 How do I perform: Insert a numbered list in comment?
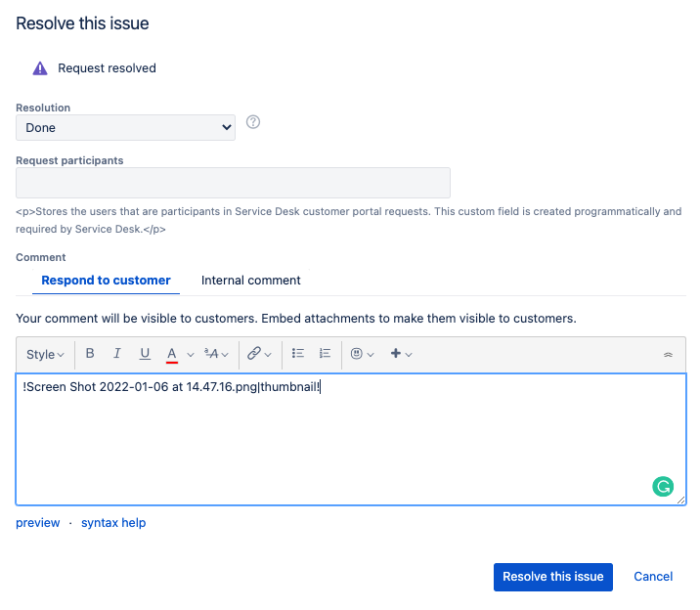(326, 354)
